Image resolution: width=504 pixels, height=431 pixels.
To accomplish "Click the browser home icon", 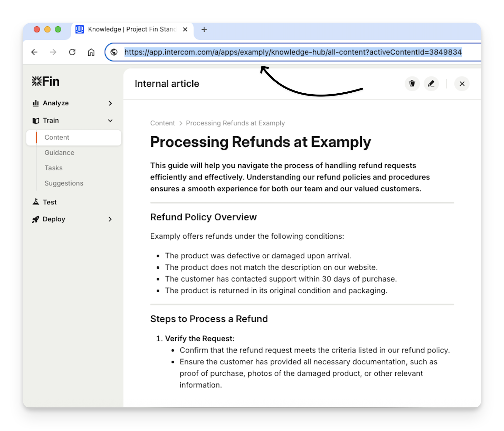I will coord(91,52).
